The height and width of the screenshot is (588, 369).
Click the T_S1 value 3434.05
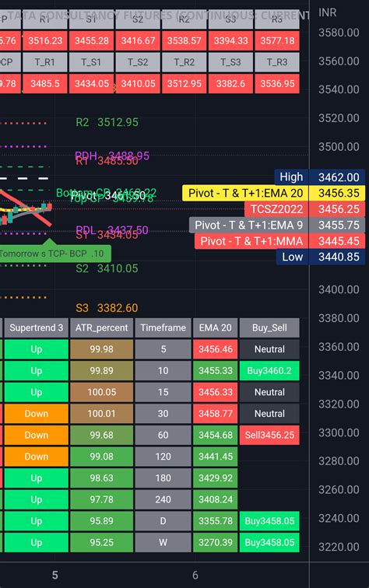point(91,83)
